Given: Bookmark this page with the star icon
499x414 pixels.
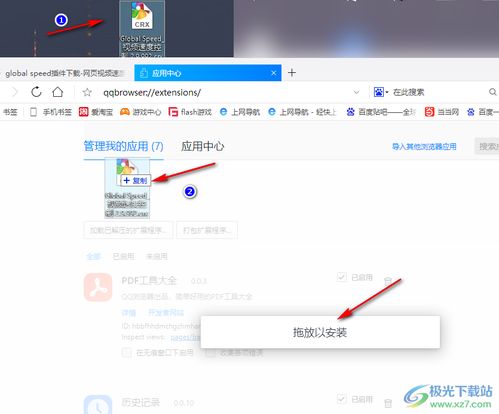Looking at the screenshot, I should 87,92.
